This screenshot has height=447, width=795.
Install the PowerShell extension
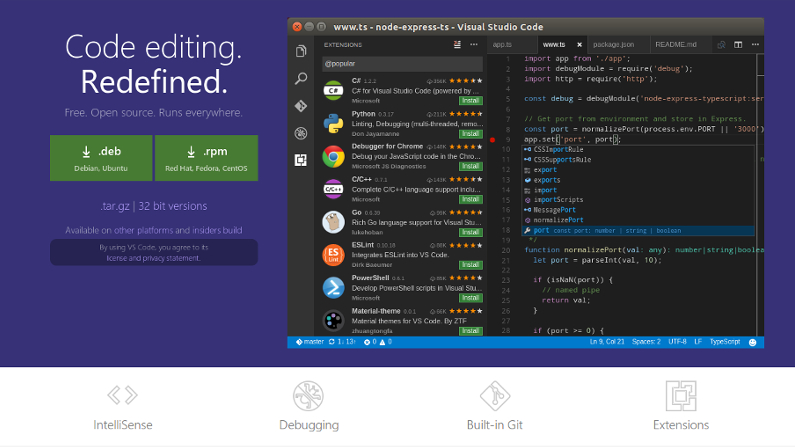point(471,298)
